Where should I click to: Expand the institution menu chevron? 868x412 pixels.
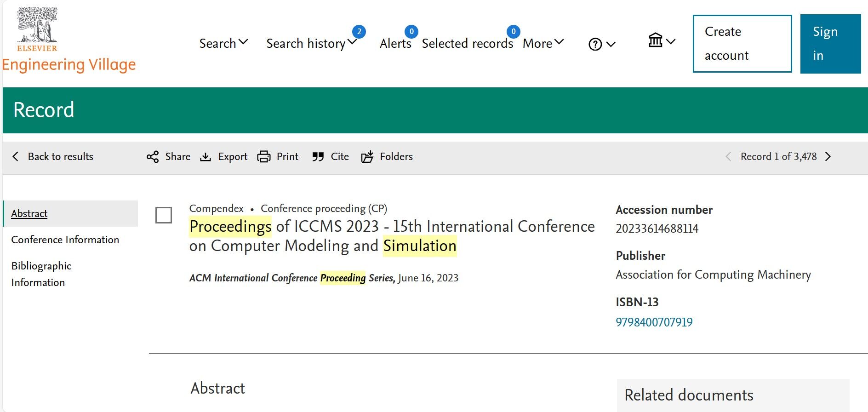click(x=671, y=41)
